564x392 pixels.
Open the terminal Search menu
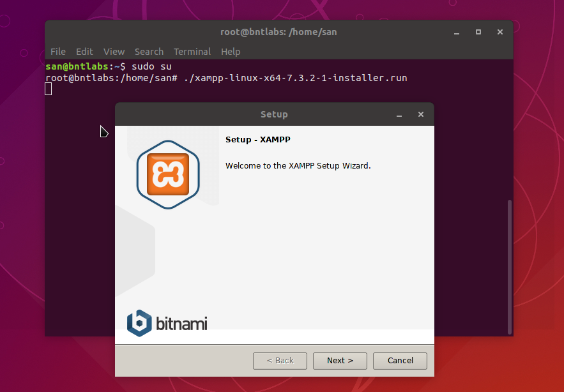[149, 52]
